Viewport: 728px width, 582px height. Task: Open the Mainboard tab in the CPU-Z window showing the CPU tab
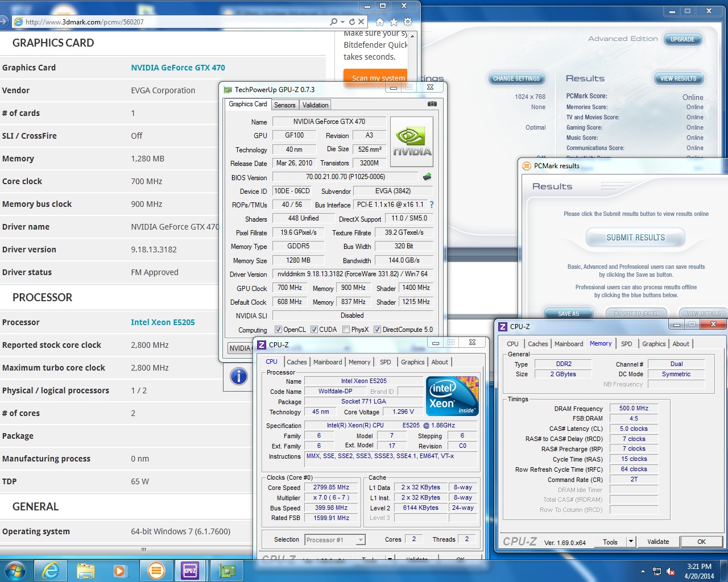point(328,362)
